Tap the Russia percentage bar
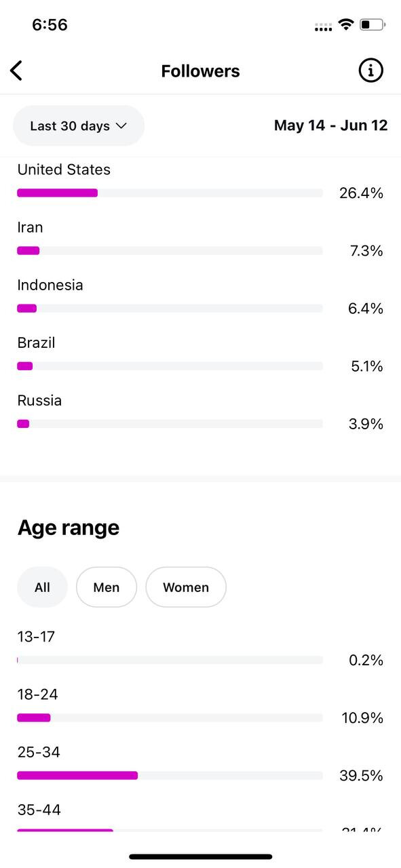 (170, 424)
